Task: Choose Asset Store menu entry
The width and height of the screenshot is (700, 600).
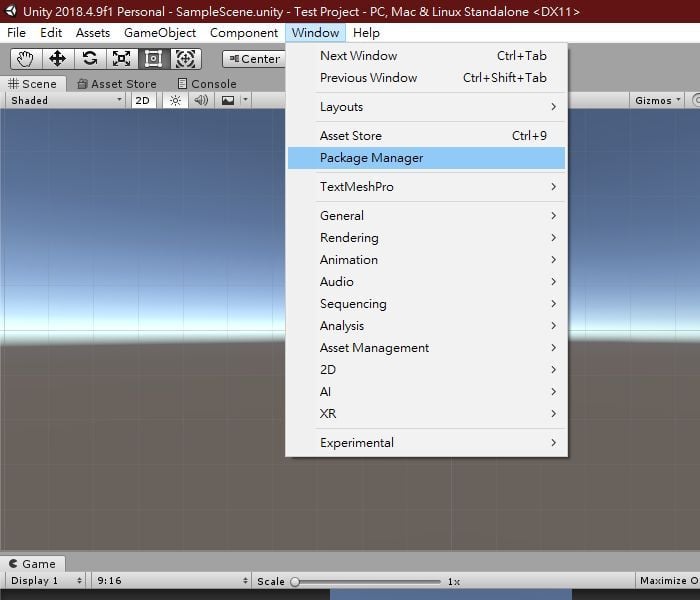Action: (x=426, y=136)
